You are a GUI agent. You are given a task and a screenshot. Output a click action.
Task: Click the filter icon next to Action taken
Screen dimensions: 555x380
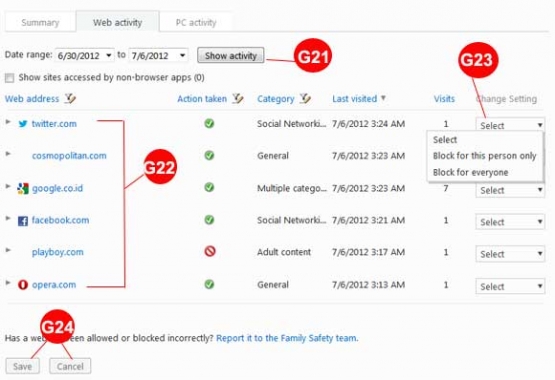(238, 98)
